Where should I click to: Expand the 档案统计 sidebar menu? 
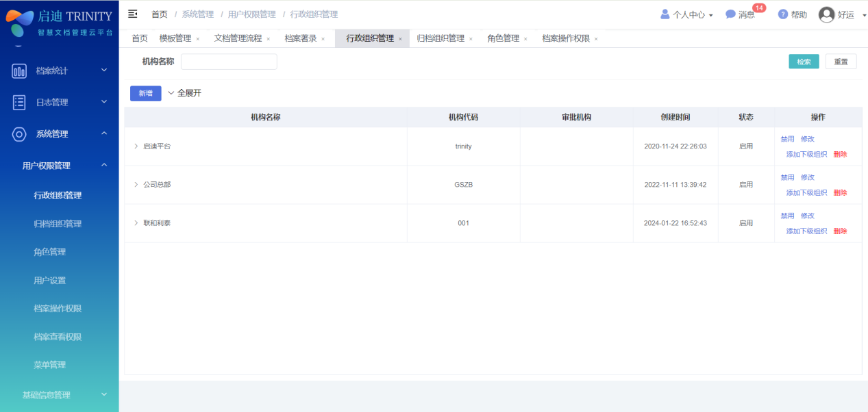(x=104, y=70)
